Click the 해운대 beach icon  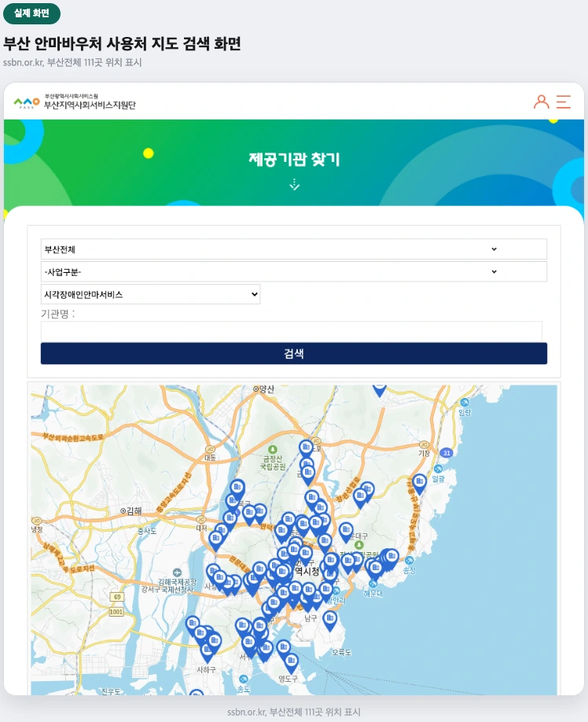click(373, 584)
